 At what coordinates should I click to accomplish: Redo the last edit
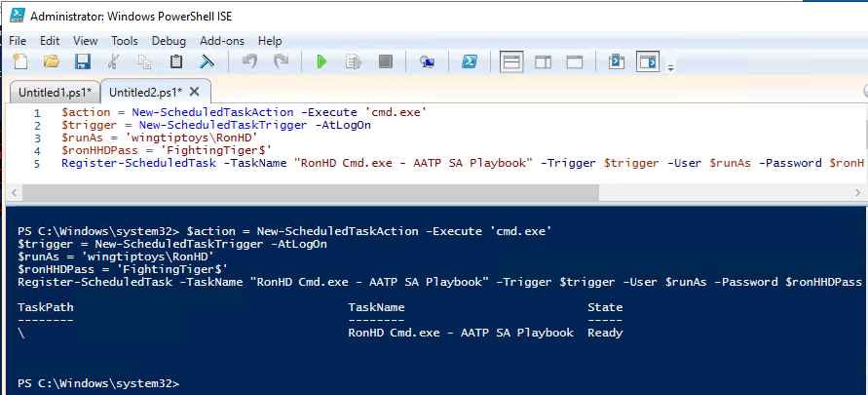pyautogui.click(x=282, y=61)
